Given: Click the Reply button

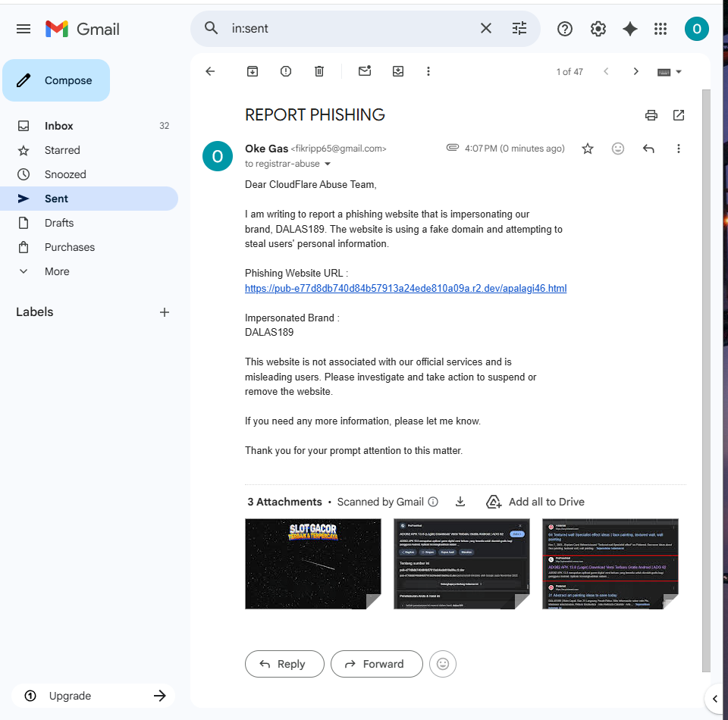Looking at the screenshot, I should [x=284, y=664].
